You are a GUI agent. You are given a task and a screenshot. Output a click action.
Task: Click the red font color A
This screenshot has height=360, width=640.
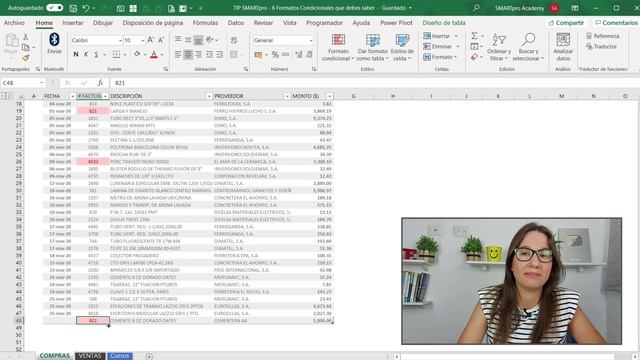pyautogui.click(x=154, y=54)
